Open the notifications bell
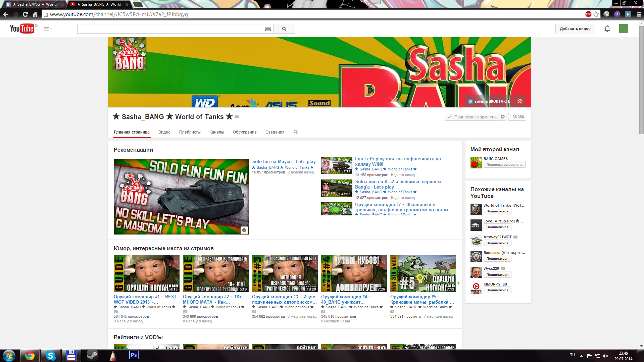644x362 pixels. click(x=607, y=29)
